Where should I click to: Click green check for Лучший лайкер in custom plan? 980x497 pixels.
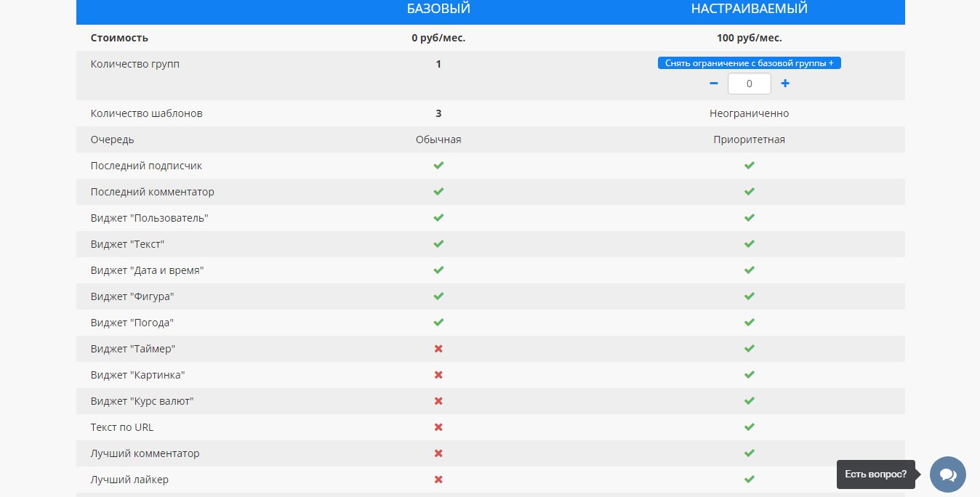coord(749,480)
